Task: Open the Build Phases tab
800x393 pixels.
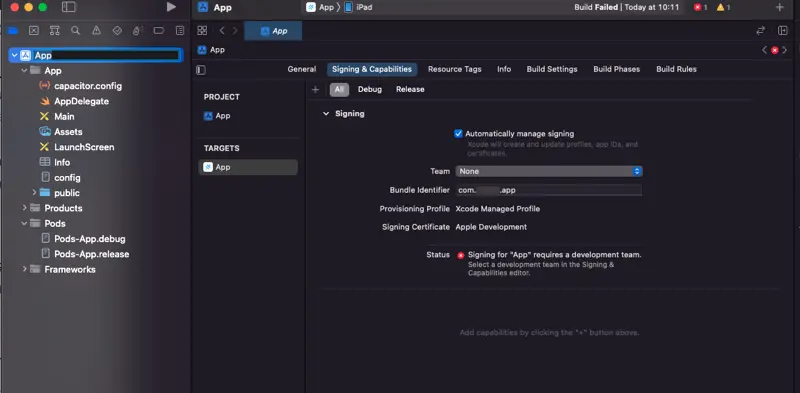Action: (x=616, y=69)
